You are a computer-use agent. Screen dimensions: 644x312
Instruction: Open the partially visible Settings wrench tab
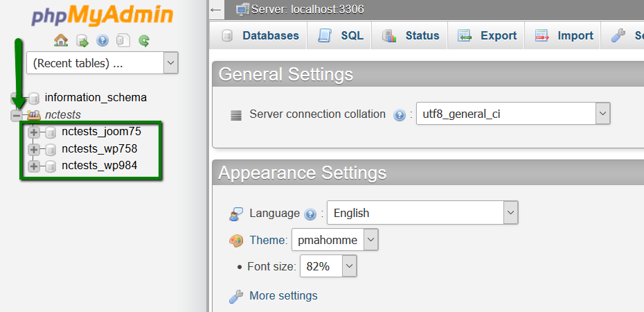click(x=623, y=36)
